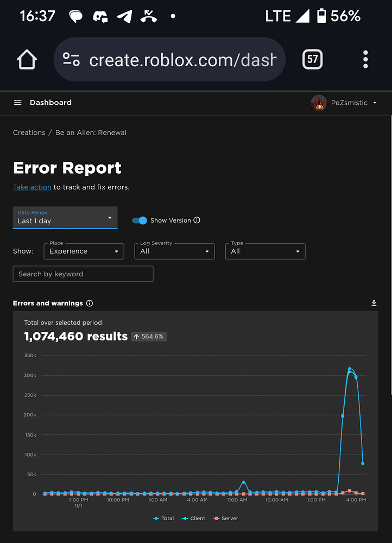392x543 pixels.
Task: Tap the Telegram notification icon in status bar
Action: coord(124,16)
